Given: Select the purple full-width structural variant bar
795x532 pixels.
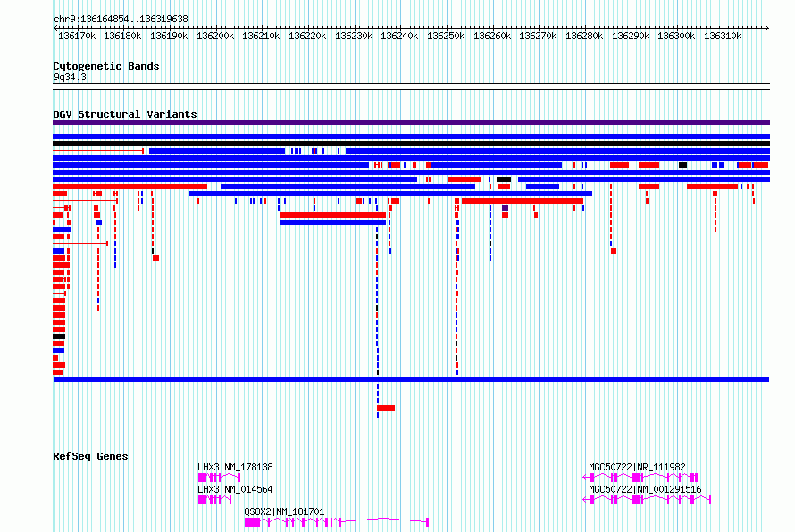Looking at the screenshot, I should point(411,122).
